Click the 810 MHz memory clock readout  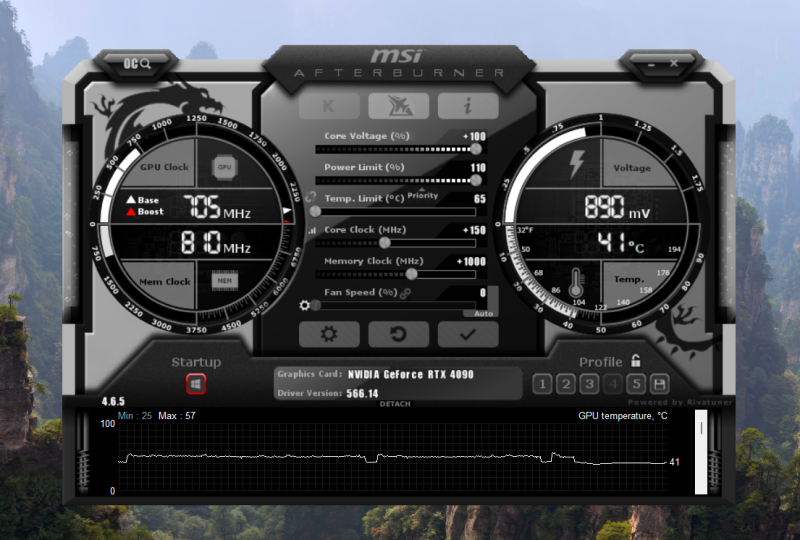coord(216,242)
